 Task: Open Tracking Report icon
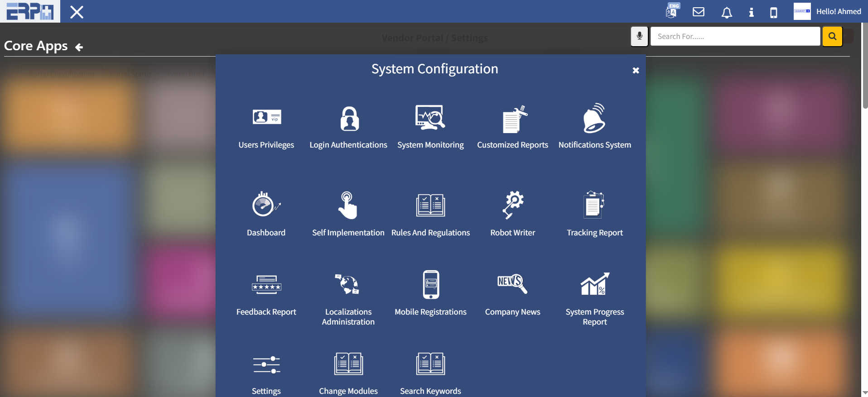pyautogui.click(x=594, y=205)
